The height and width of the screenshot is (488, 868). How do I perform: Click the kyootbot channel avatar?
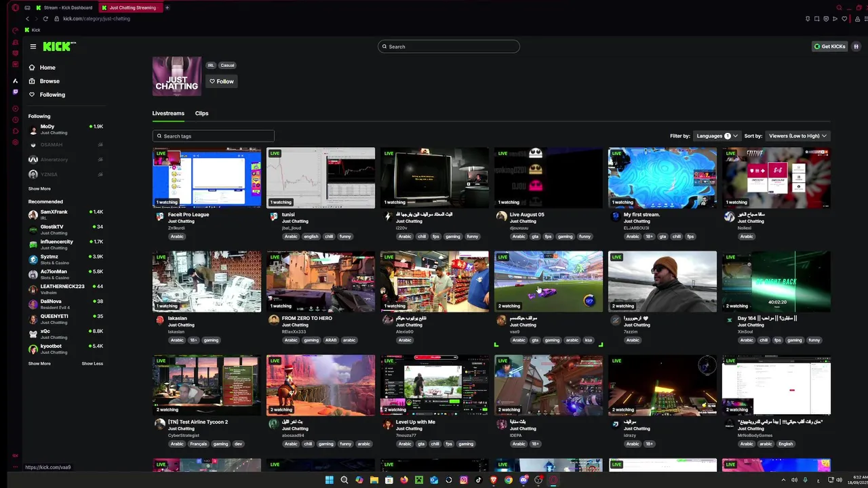coord(33,349)
